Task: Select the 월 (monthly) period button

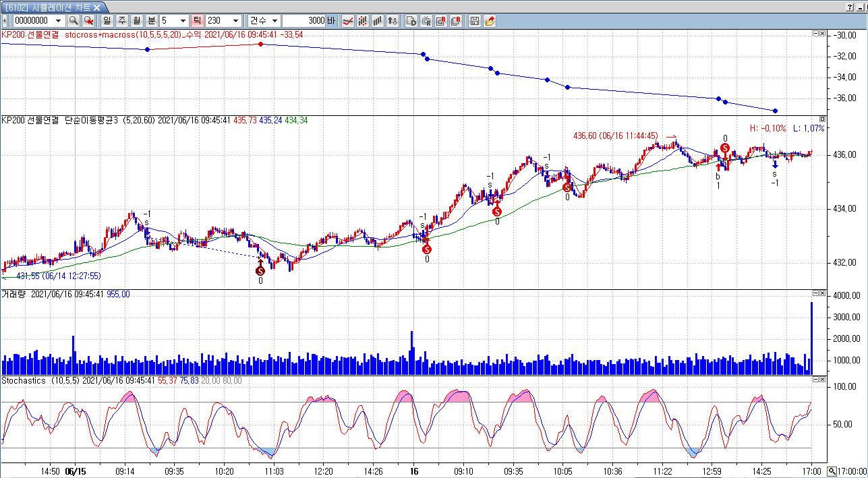Action: pyautogui.click(x=136, y=21)
